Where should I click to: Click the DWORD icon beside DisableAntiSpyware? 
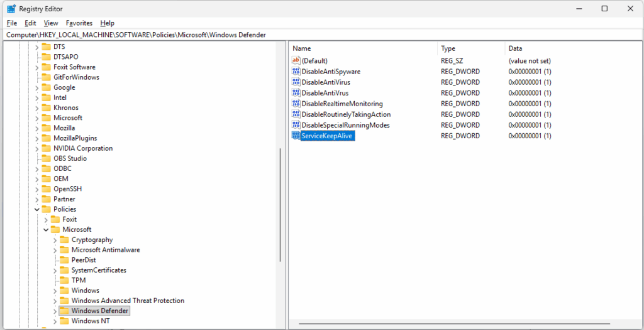296,72
